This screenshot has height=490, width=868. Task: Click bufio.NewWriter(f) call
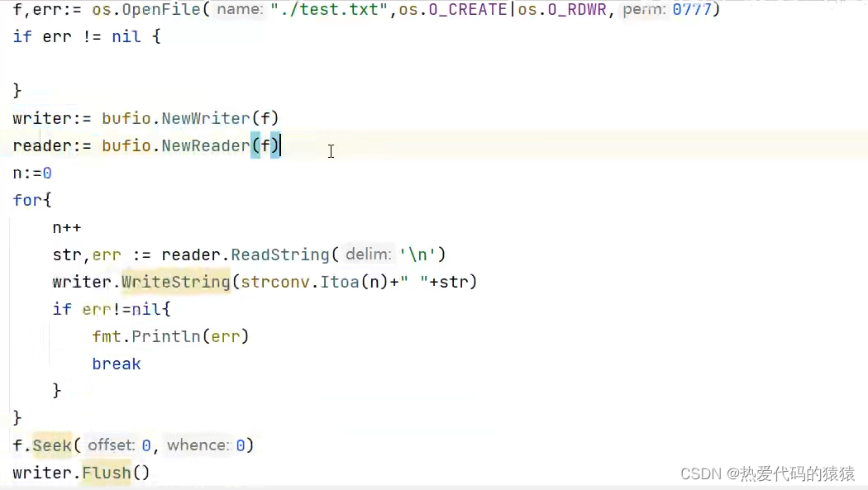[190, 118]
